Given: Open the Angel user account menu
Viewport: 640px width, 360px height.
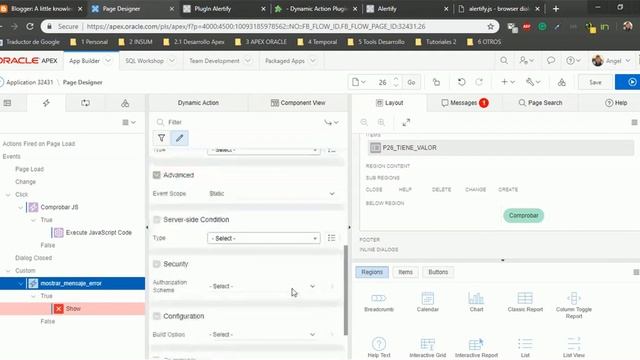Looking at the screenshot, I should click(611, 61).
